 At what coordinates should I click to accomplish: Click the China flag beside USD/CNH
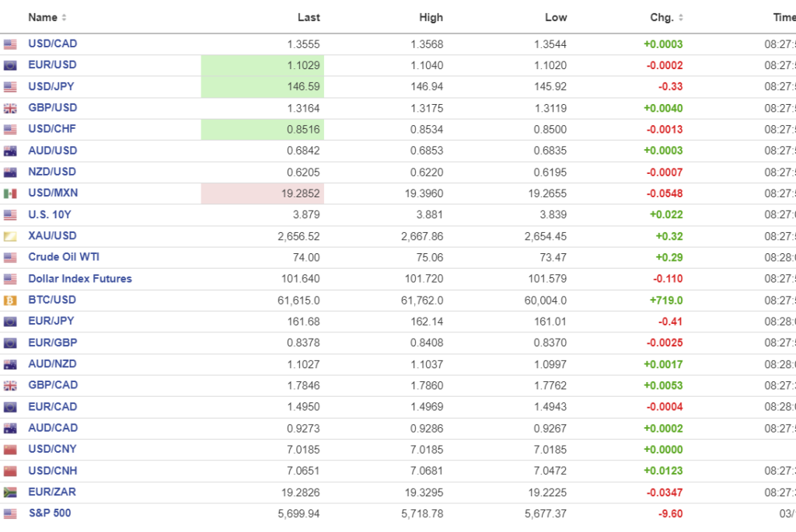coord(10,471)
